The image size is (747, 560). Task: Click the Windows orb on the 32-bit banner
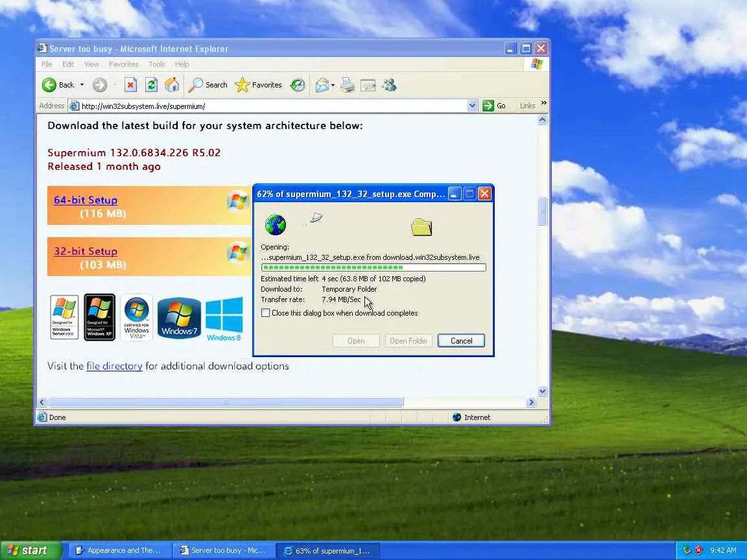238,252
